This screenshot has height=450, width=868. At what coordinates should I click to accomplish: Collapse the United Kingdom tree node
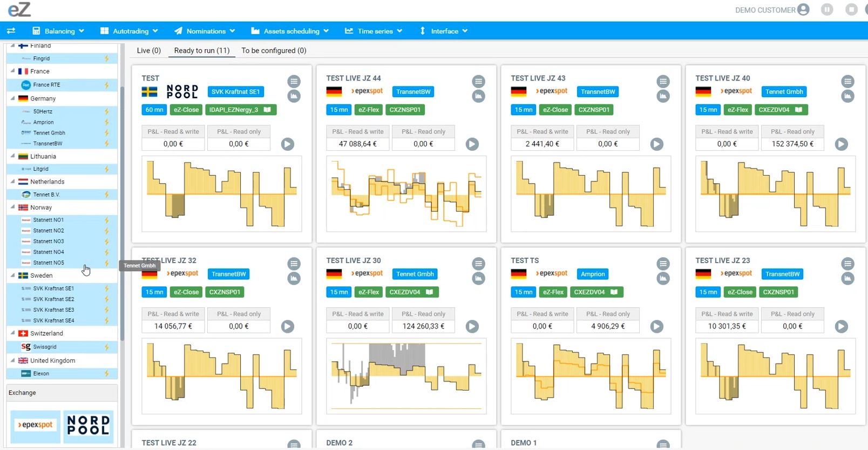12,360
